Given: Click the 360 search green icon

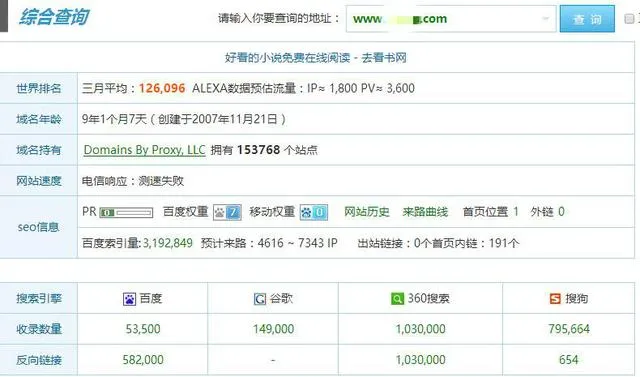Looking at the screenshot, I should 397,299.
